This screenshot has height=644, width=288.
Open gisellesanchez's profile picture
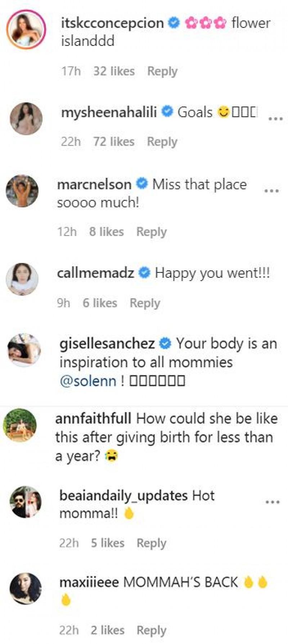click(x=24, y=350)
